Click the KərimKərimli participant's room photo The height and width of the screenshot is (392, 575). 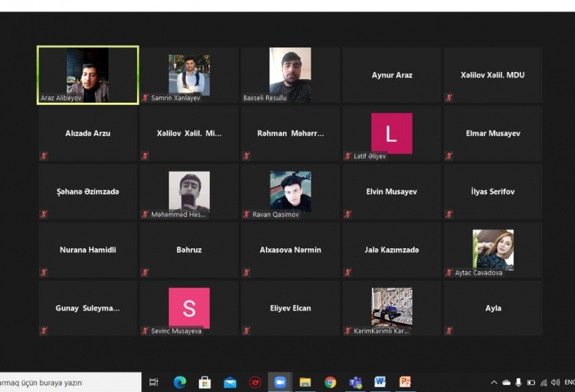point(392,307)
